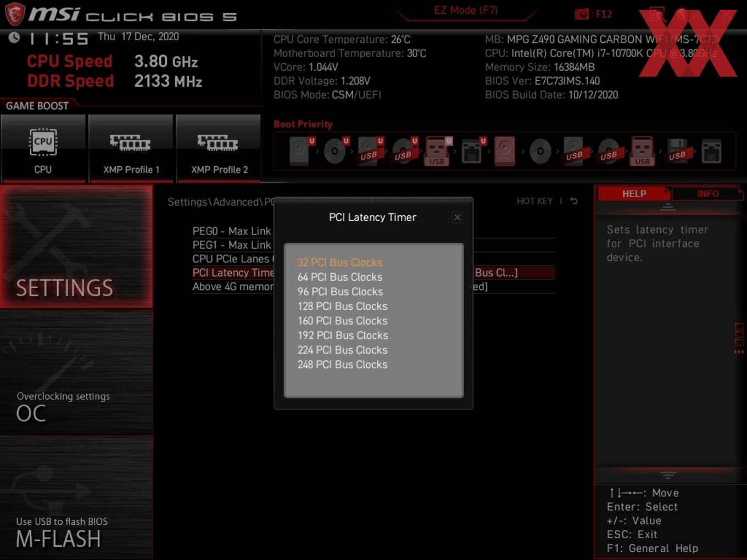Choose 224 PCI Bus Clocks option
Image resolution: width=747 pixels, height=560 pixels.
click(342, 350)
